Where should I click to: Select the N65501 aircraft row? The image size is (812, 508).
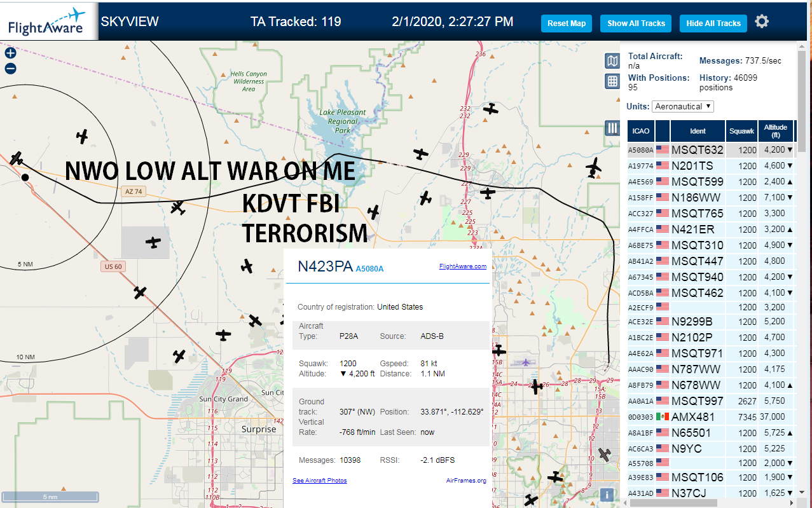711,433
